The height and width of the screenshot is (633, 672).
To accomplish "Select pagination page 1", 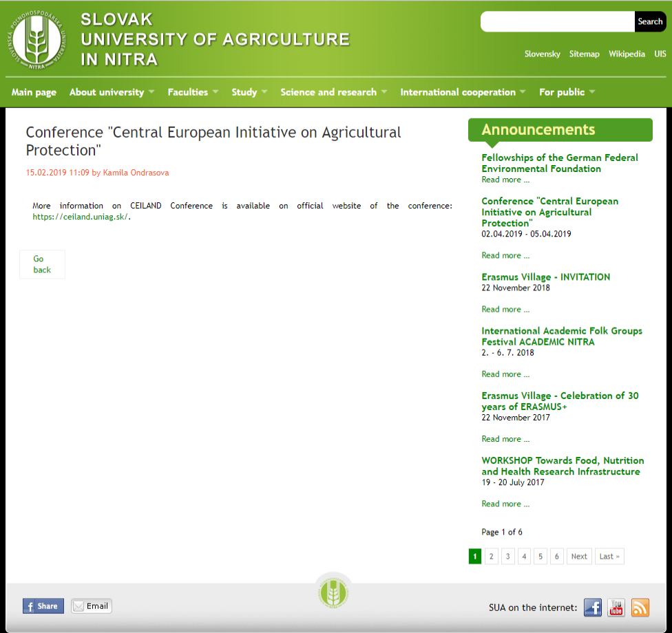I will point(475,557).
